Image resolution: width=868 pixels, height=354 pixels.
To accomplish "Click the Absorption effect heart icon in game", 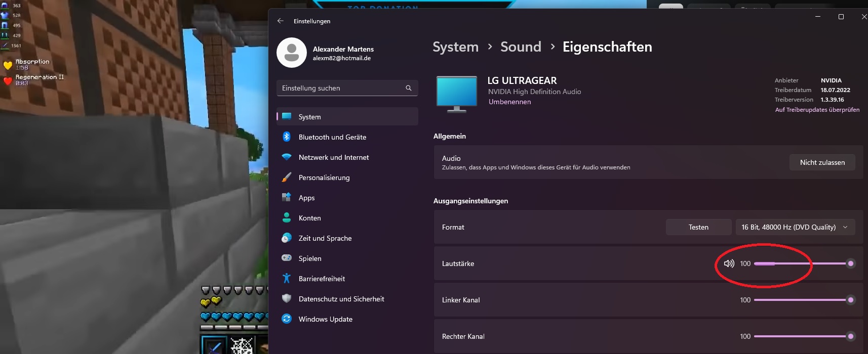I will pyautogui.click(x=8, y=65).
